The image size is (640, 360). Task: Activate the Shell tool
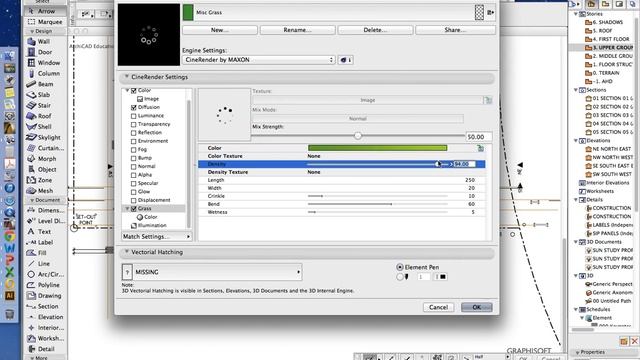(44, 127)
